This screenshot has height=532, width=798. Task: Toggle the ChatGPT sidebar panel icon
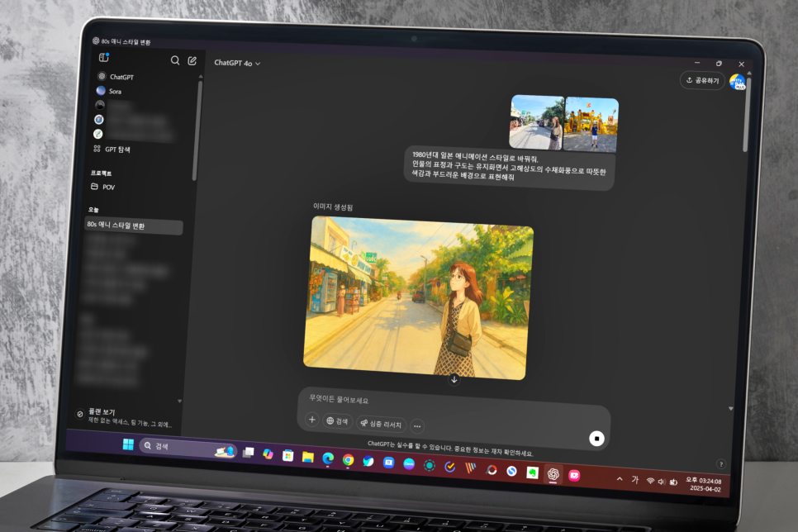pyautogui.click(x=104, y=57)
